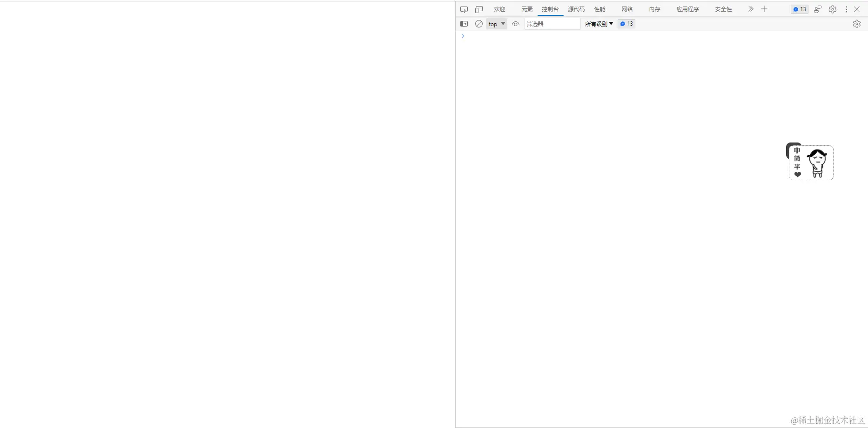The image size is (868, 428).
Task: Toggle the live expression eye icon
Action: click(x=516, y=24)
